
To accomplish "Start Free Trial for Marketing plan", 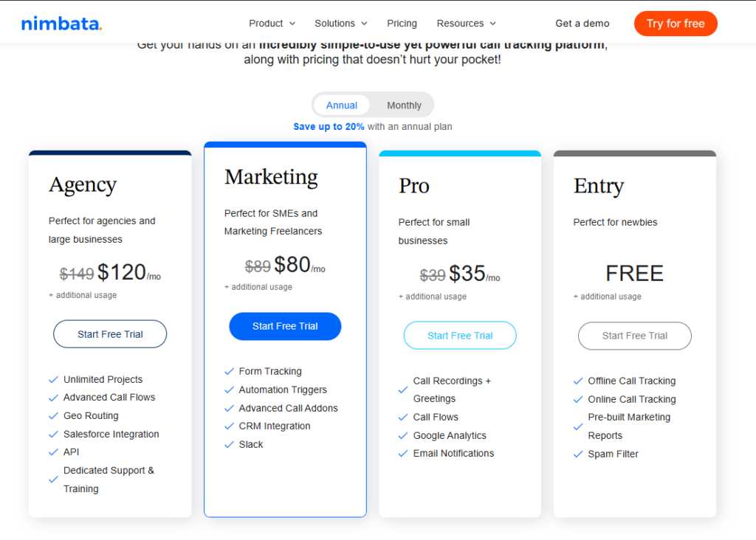I will [285, 326].
